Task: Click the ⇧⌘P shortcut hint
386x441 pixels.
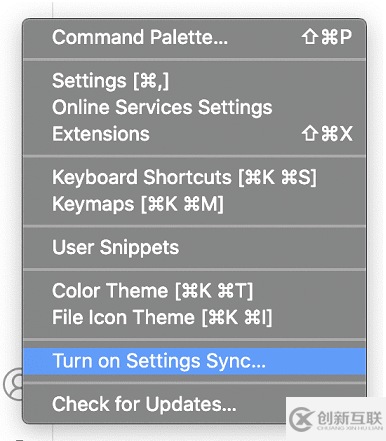Action: 327,37
